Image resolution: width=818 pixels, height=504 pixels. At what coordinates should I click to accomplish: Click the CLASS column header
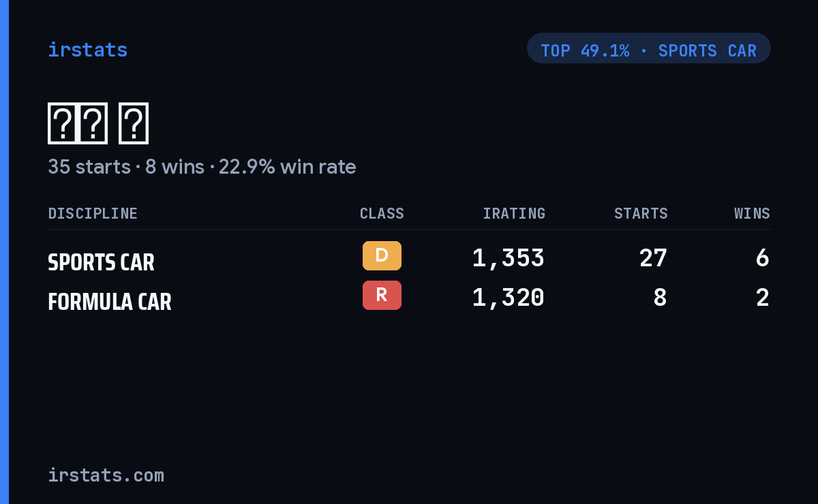(x=382, y=214)
